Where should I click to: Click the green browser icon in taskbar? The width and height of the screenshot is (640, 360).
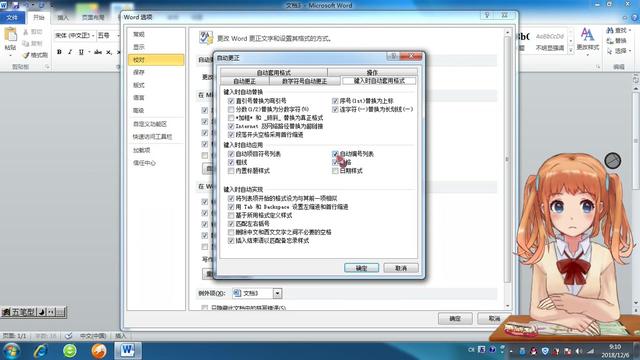pos(70,351)
